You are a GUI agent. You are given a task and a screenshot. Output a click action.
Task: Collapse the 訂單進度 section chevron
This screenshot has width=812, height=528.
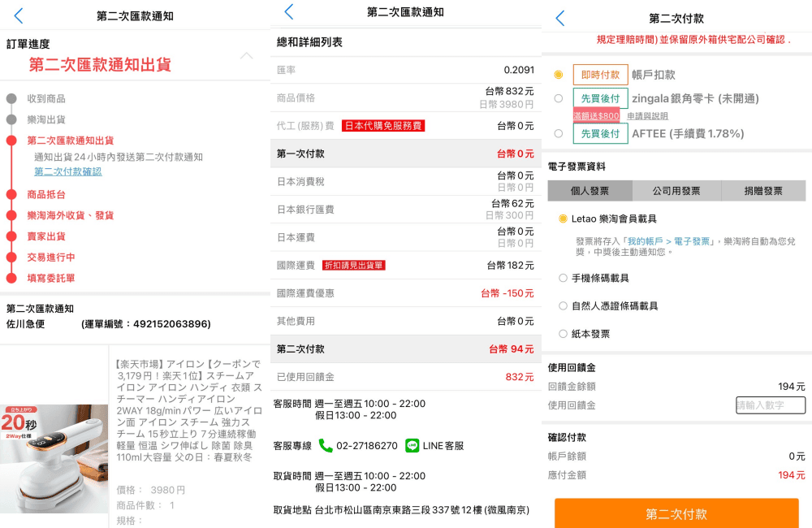(247, 56)
